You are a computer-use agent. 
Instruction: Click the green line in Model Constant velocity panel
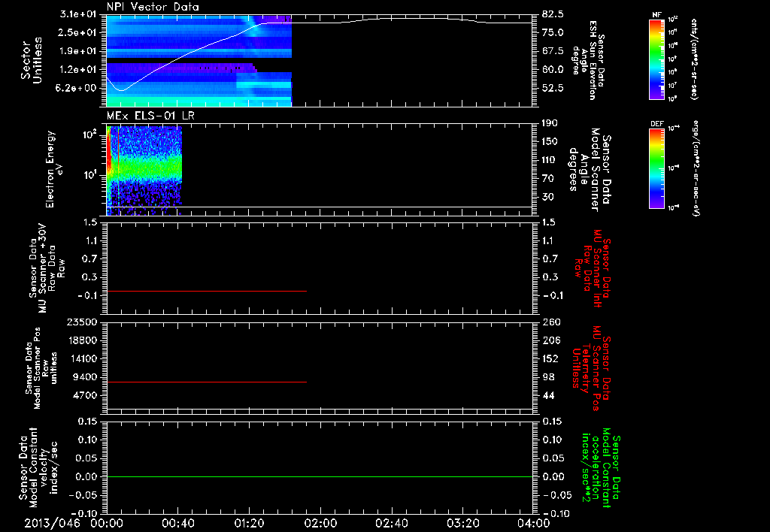click(319, 476)
